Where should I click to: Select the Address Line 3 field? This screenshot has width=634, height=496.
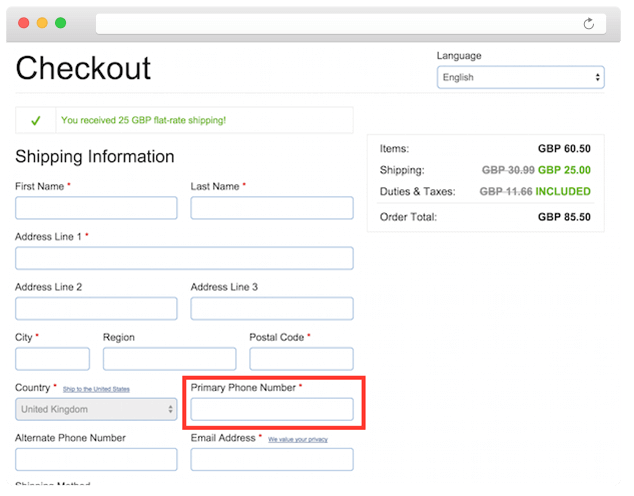[x=271, y=308]
